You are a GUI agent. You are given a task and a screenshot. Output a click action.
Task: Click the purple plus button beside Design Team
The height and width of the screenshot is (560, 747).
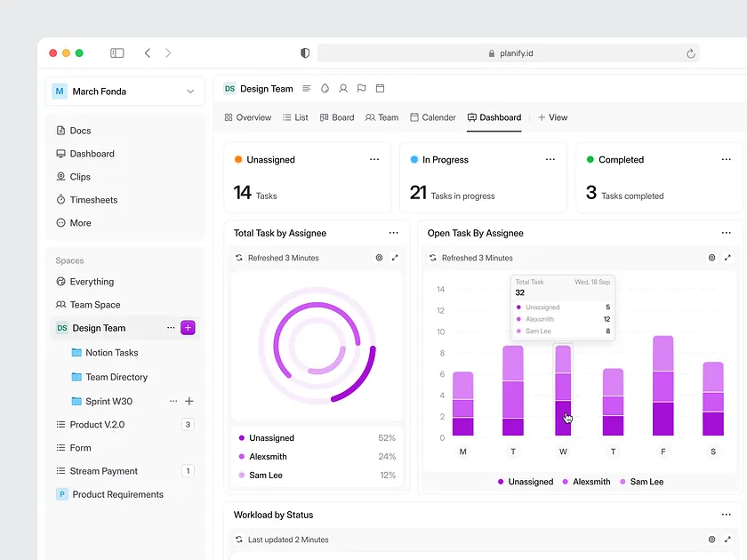188,328
